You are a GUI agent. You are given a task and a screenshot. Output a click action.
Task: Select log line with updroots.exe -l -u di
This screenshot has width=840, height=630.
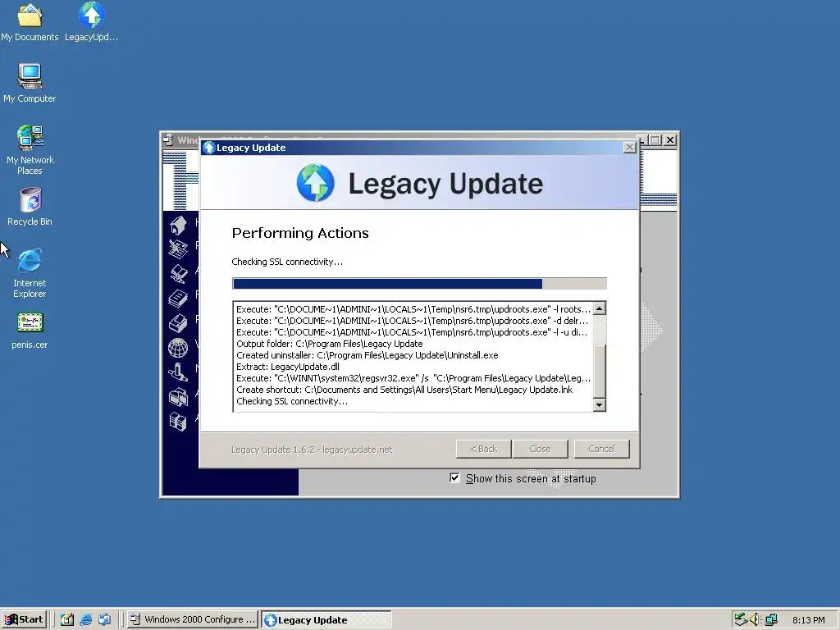(412, 332)
